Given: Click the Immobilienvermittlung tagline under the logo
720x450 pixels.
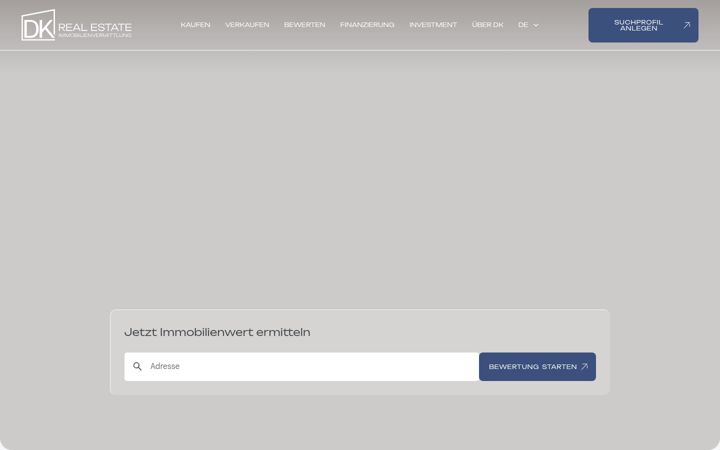Looking at the screenshot, I should tap(95, 35).
